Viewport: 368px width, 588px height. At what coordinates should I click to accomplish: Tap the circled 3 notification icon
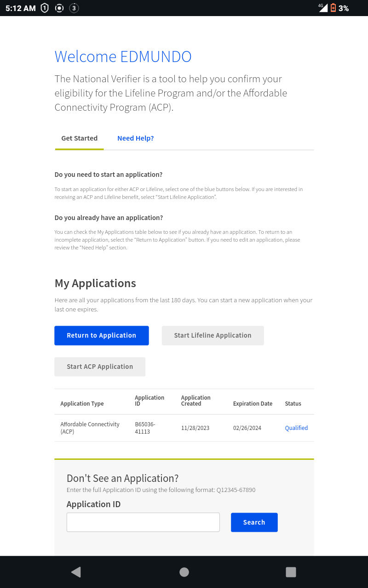74,8
